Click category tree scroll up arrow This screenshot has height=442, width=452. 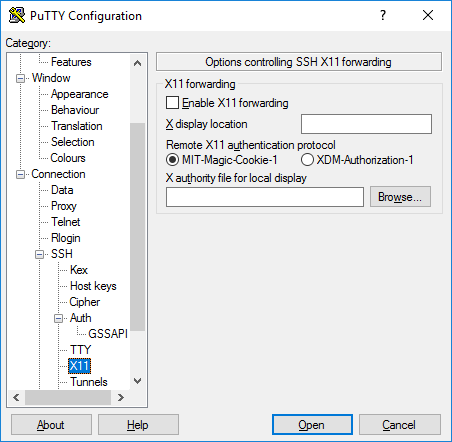137,63
